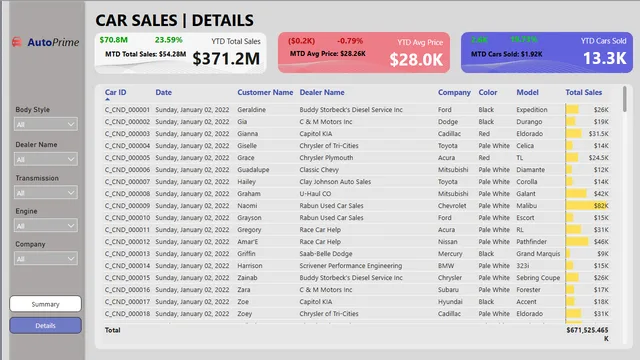This screenshot has height=360, width=640.
Task: Select cell C_CND_000005
Action: tap(127, 158)
